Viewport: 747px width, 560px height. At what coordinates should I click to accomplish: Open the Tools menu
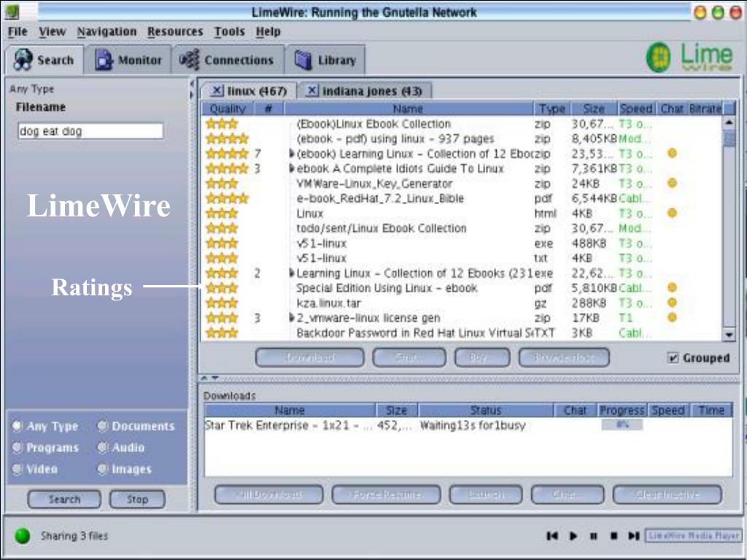click(x=229, y=31)
